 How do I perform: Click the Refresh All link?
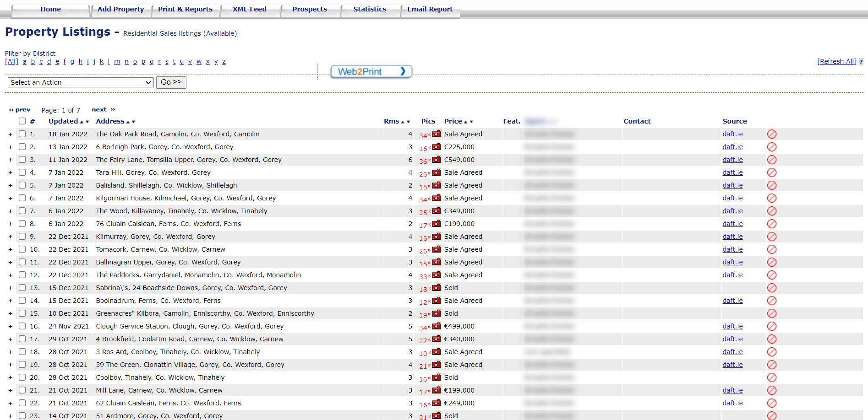pos(836,61)
